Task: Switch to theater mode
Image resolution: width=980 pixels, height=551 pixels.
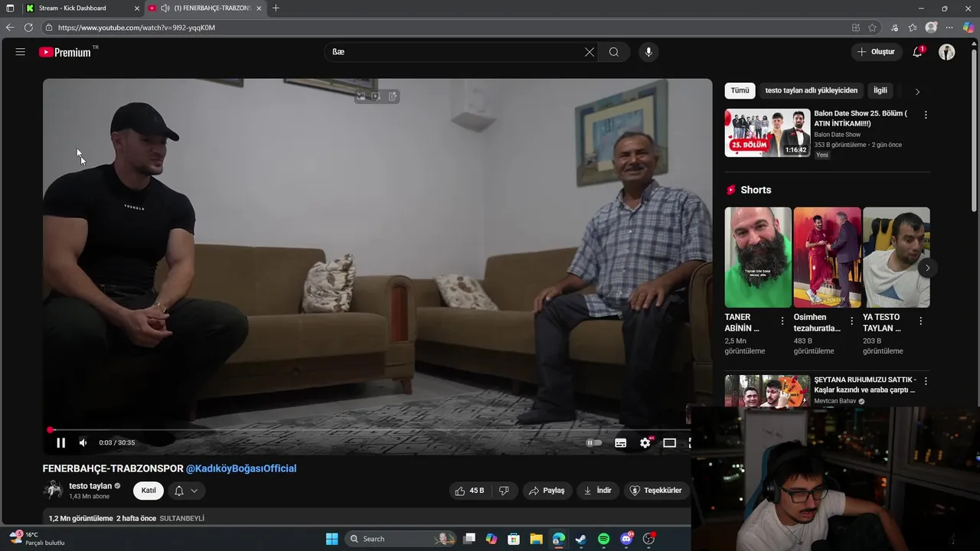Action: (x=669, y=442)
